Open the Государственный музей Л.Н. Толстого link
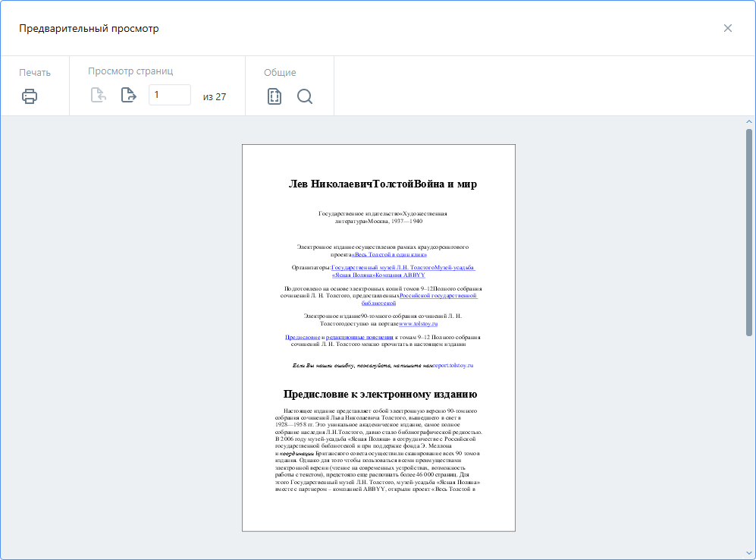The height and width of the screenshot is (560, 756). (383, 268)
